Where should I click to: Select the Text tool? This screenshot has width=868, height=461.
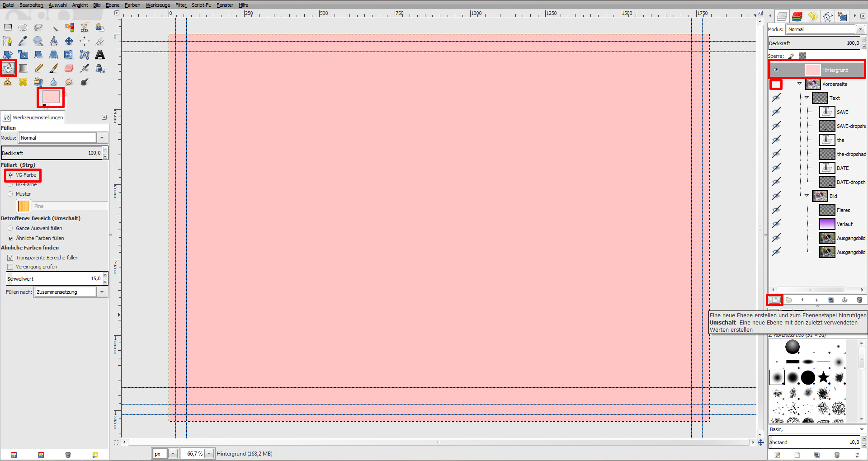(x=99, y=54)
